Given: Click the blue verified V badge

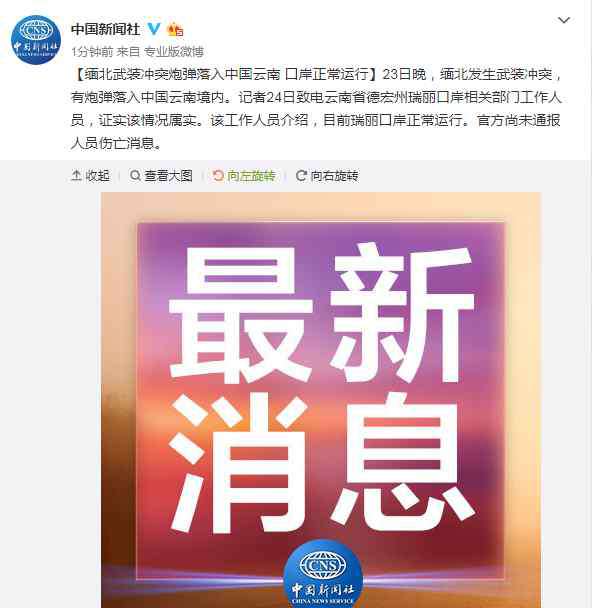Looking at the screenshot, I should click(154, 29).
